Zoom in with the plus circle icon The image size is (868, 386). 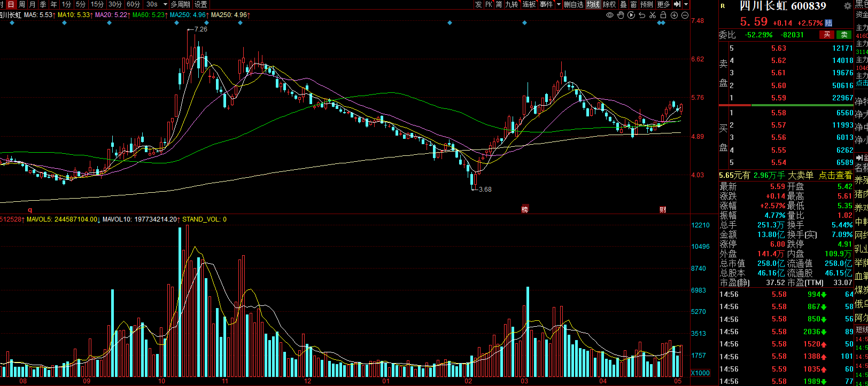pyautogui.click(x=674, y=15)
